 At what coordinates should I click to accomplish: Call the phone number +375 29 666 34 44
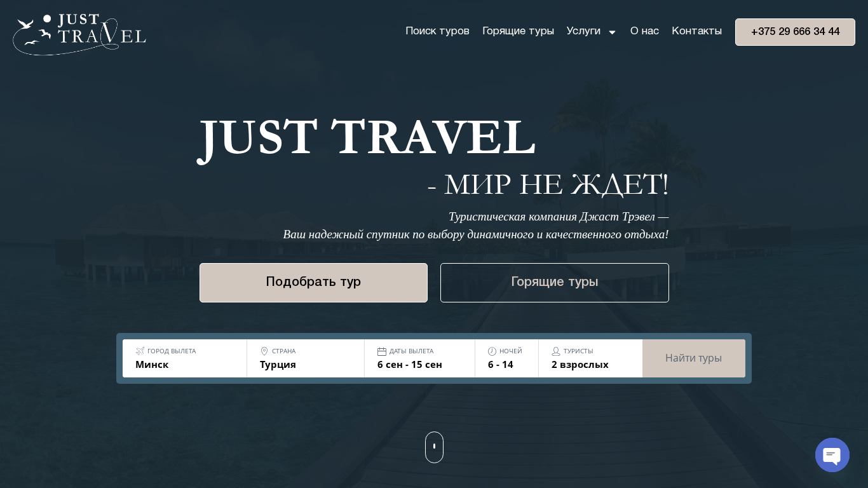pyautogui.click(x=795, y=32)
